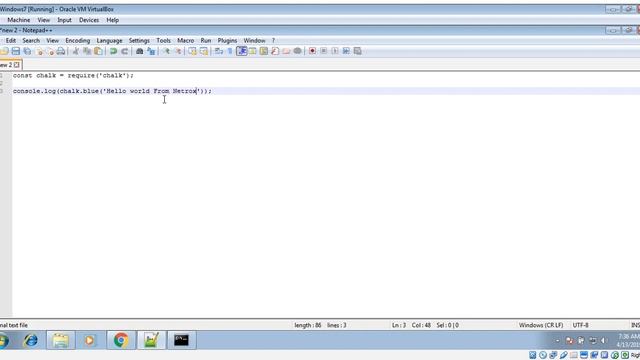
Task: Click the VirtualBox optical disk status icon
Action: 543,355
